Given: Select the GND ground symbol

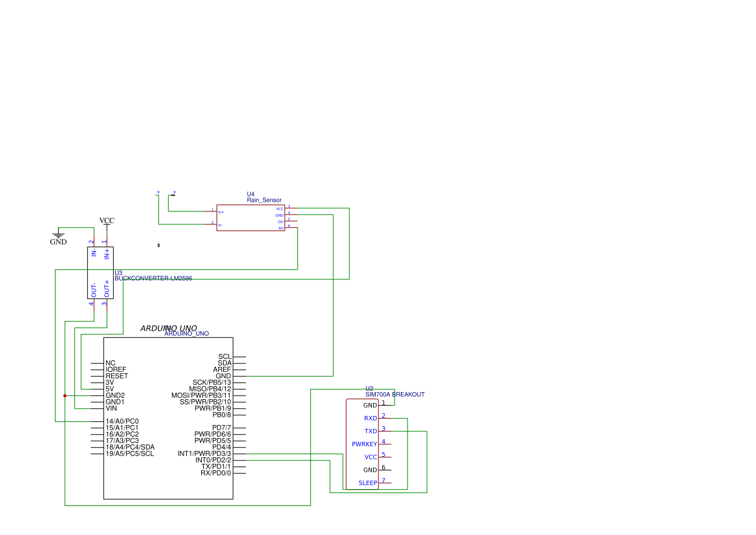Looking at the screenshot, I should (58, 237).
